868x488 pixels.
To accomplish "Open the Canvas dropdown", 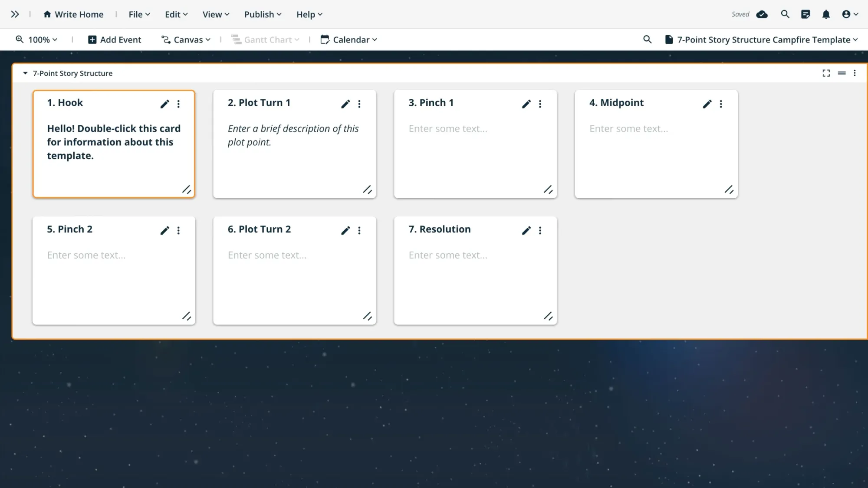I will point(186,39).
